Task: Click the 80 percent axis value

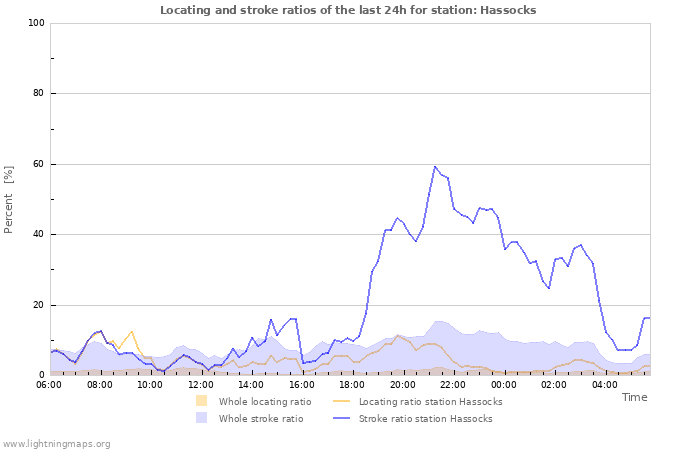Action: tap(39, 93)
